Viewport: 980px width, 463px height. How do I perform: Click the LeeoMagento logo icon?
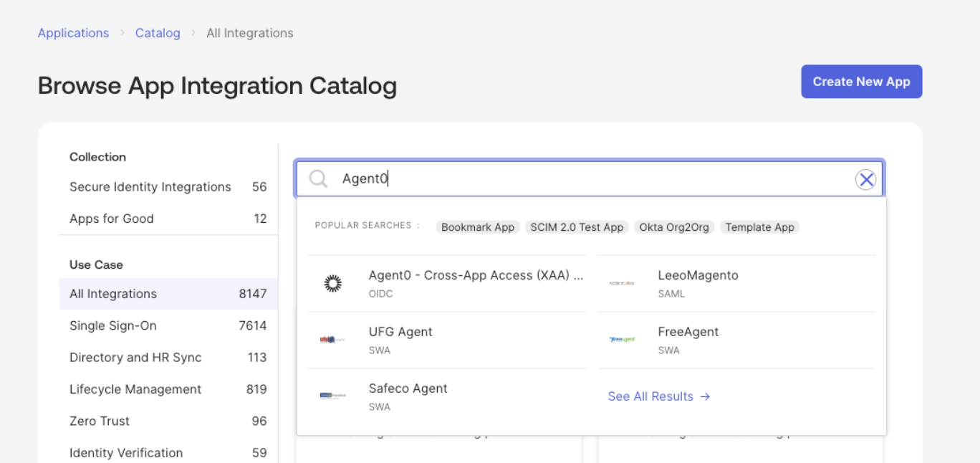point(621,283)
